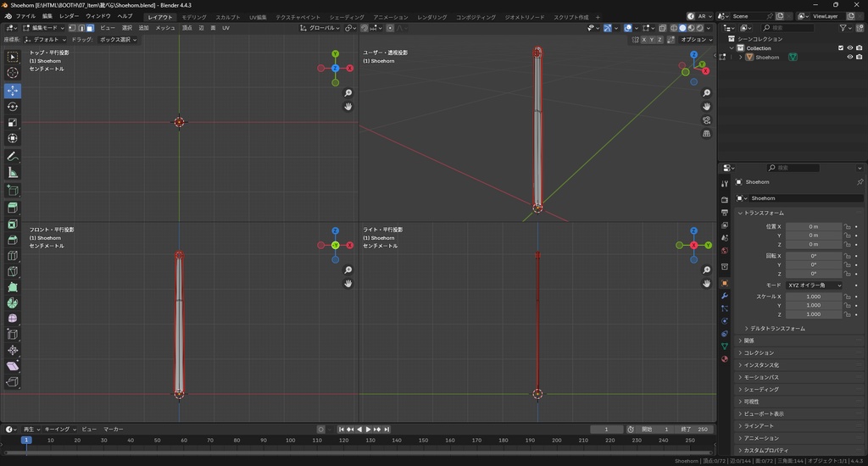This screenshot has height=466, width=868.
Task: Select the Shear tool
Action: 12,366
